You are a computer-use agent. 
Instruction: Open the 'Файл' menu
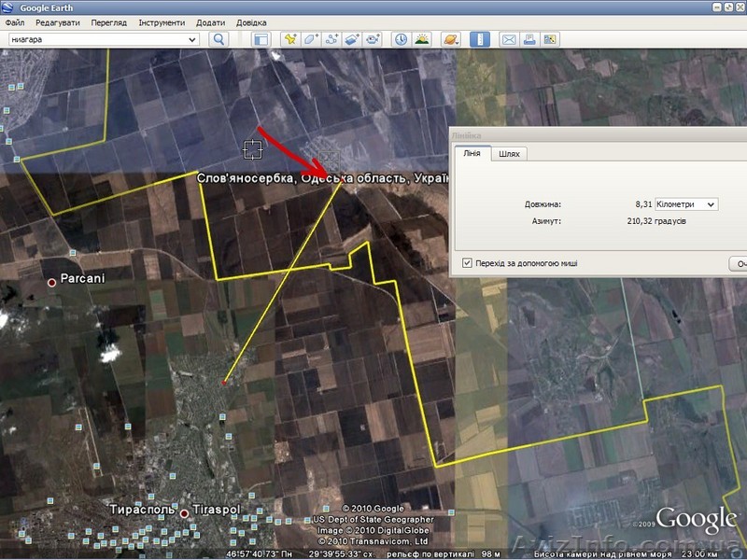tap(14, 21)
